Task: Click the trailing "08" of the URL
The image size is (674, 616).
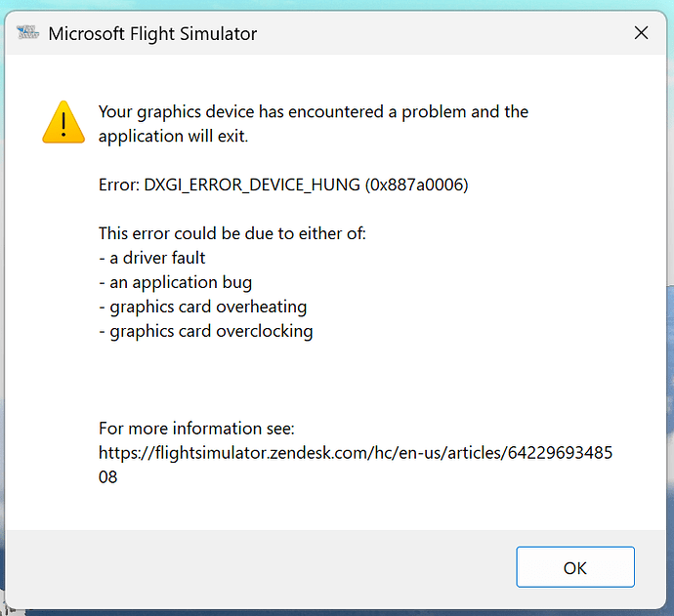Action: pos(107,477)
